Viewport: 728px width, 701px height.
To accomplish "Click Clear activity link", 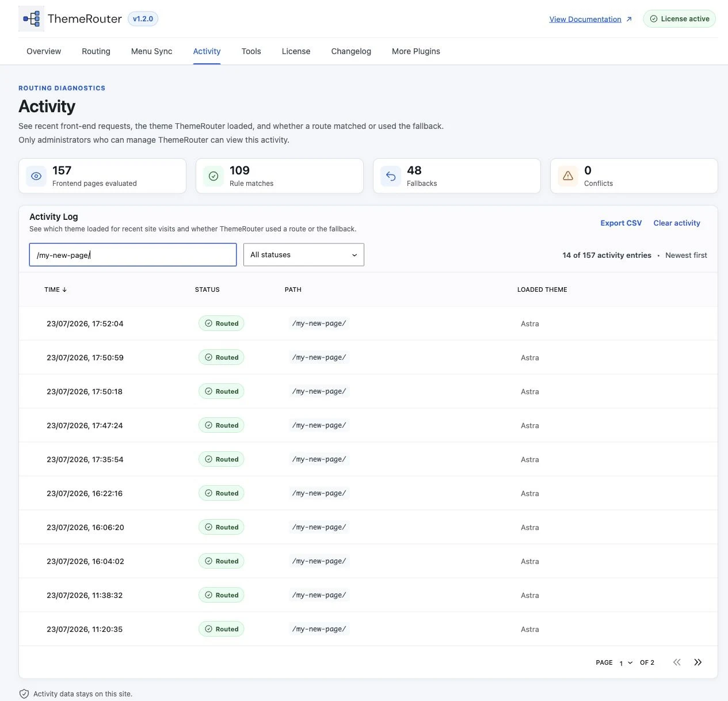I will (x=677, y=223).
